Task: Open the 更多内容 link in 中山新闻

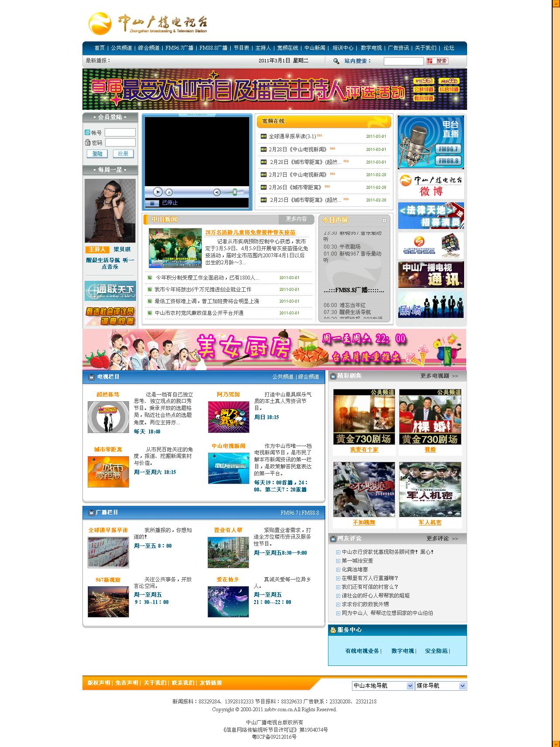Action: (296, 219)
